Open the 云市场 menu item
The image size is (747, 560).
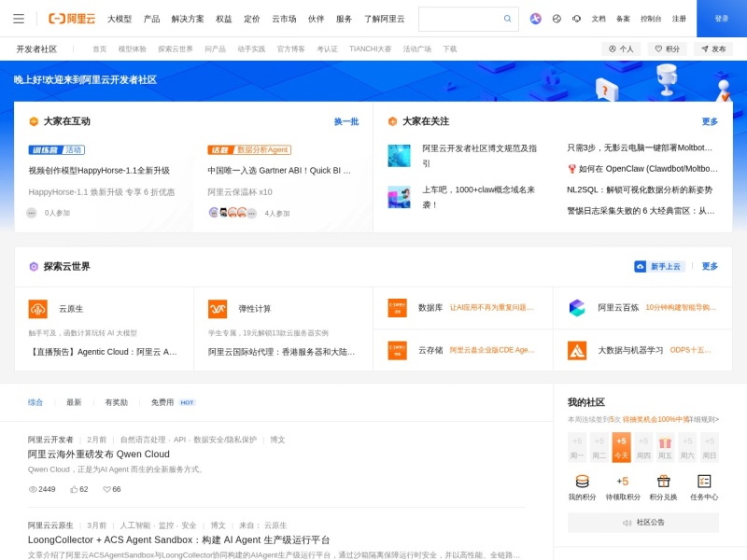click(x=284, y=19)
